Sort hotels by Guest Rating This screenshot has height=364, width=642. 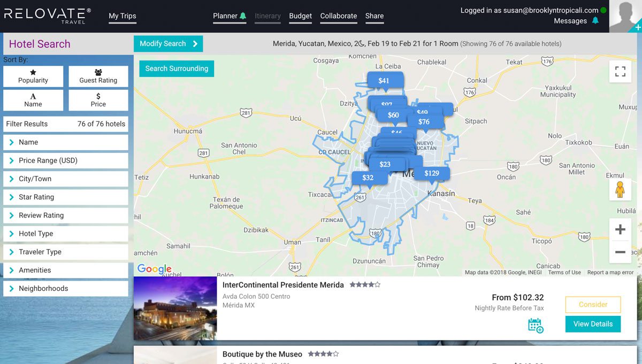coord(98,76)
